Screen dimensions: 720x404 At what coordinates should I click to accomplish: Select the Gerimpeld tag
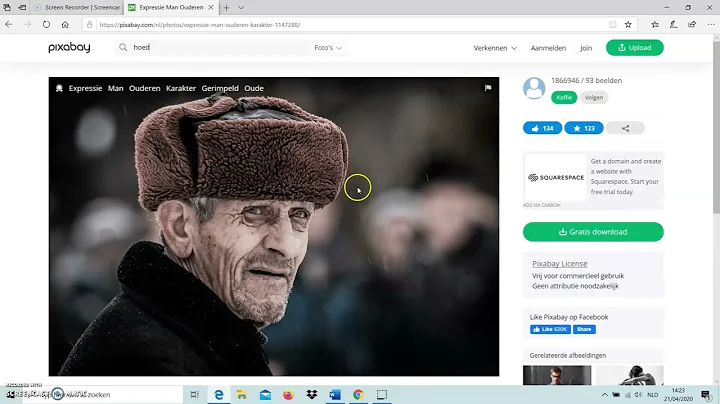(x=220, y=88)
